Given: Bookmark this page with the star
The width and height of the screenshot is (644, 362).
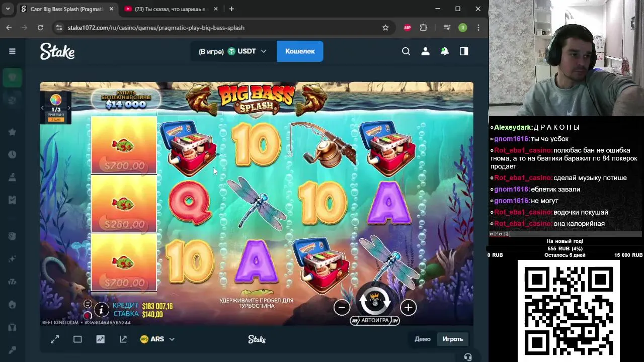Looking at the screenshot, I should pos(385,28).
